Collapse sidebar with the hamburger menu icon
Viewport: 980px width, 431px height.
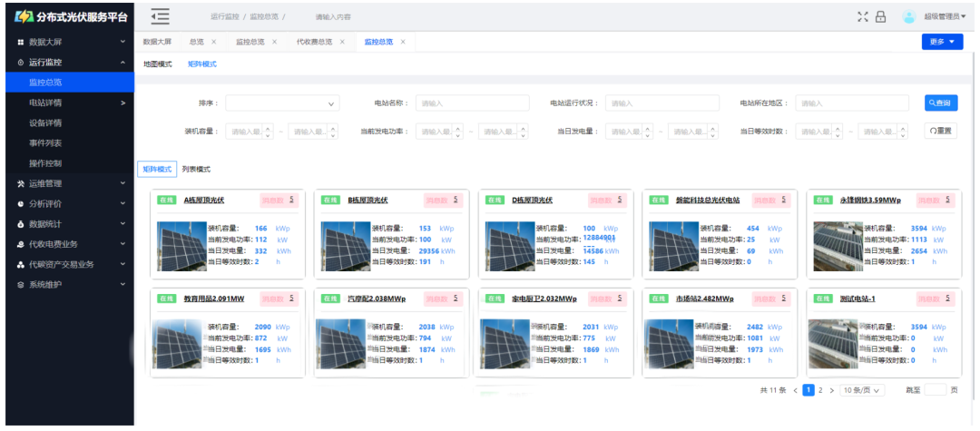[160, 17]
